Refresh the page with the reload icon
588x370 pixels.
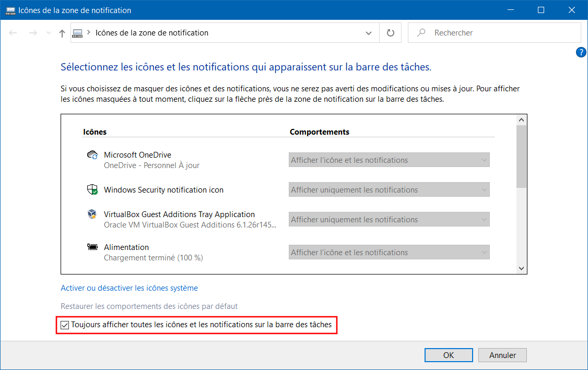[x=391, y=33]
